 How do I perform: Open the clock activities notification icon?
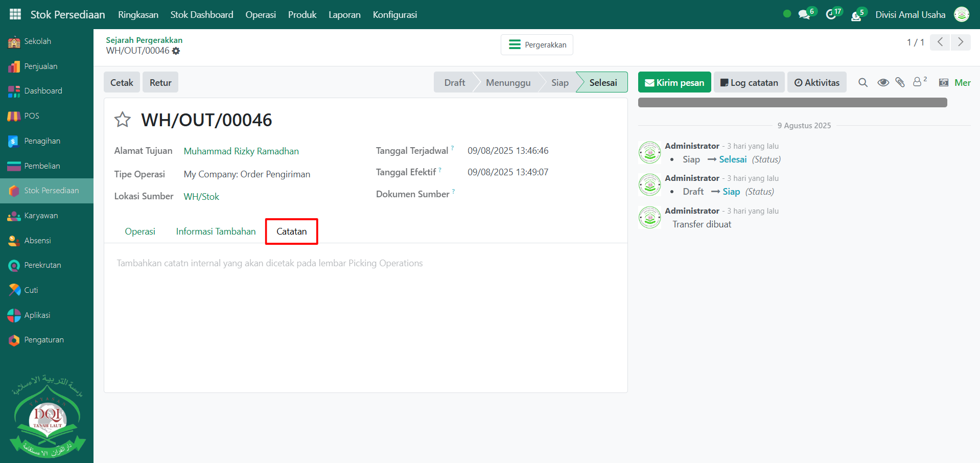(x=831, y=14)
